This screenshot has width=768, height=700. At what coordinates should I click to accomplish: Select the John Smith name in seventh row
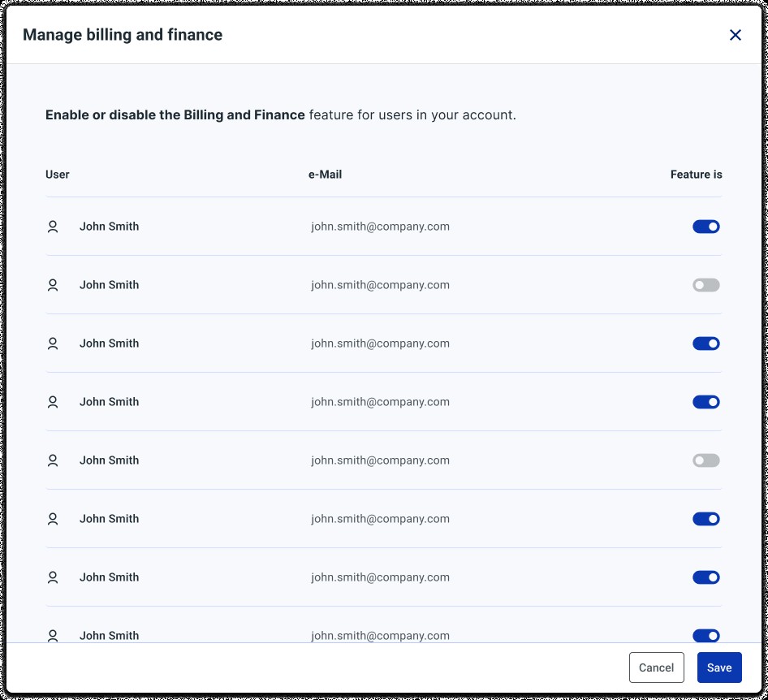coord(110,577)
